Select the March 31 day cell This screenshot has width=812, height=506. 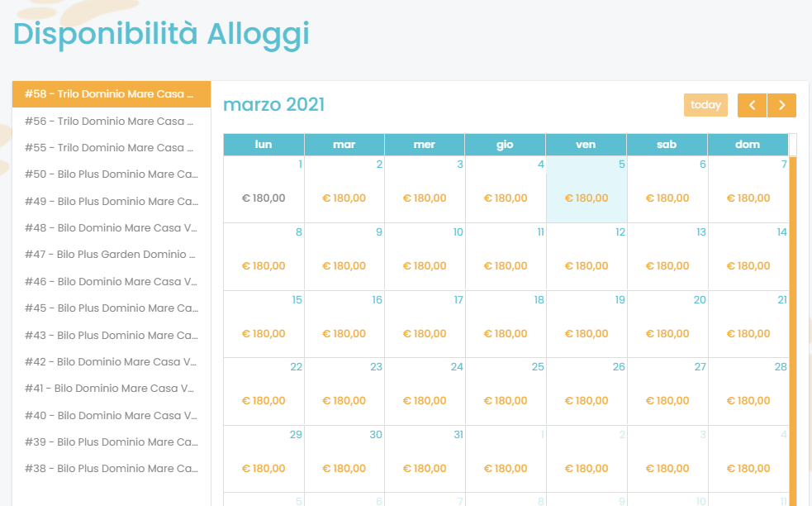pos(425,459)
